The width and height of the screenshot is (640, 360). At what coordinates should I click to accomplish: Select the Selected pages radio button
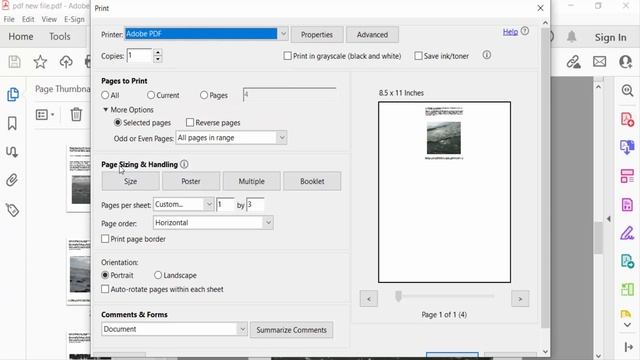(x=118, y=122)
